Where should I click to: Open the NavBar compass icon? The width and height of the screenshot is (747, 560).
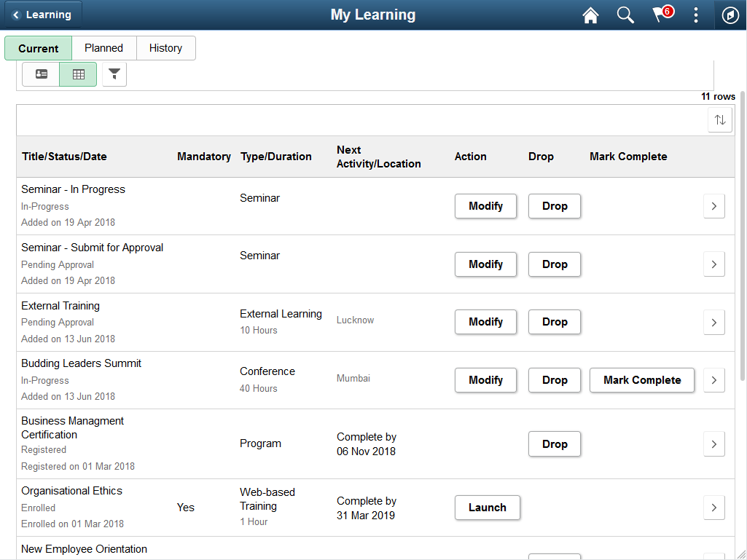click(730, 15)
